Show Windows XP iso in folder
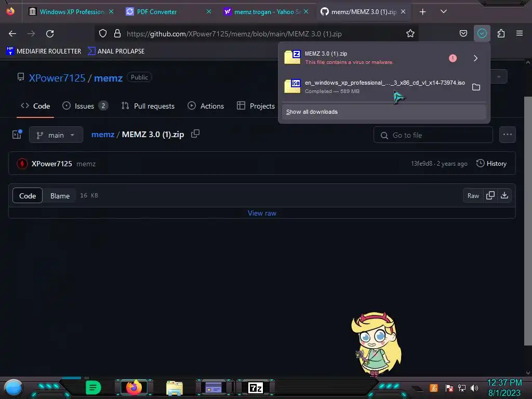Image resolution: width=532 pixels, height=399 pixels. (476, 87)
